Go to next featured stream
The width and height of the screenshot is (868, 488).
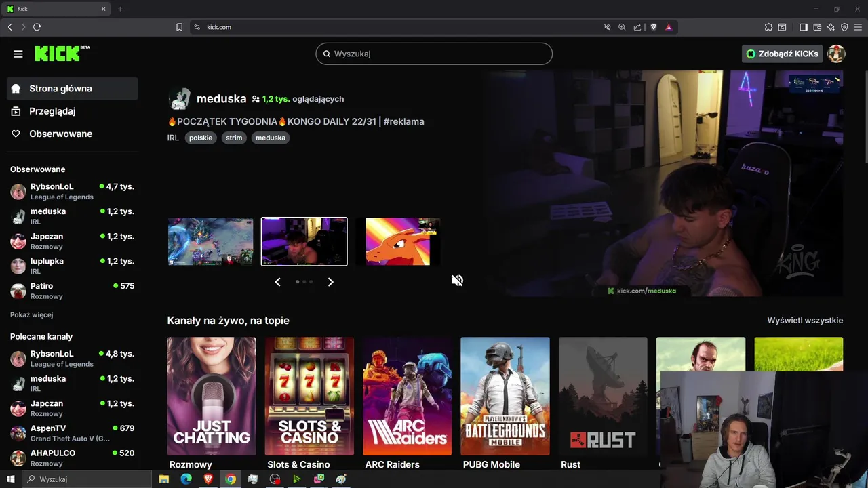(330, 282)
